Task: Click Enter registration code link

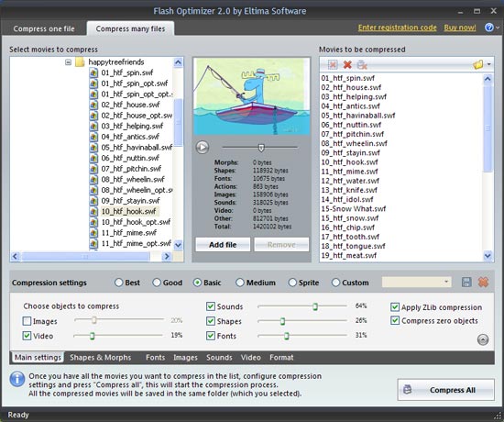Action: (398, 28)
